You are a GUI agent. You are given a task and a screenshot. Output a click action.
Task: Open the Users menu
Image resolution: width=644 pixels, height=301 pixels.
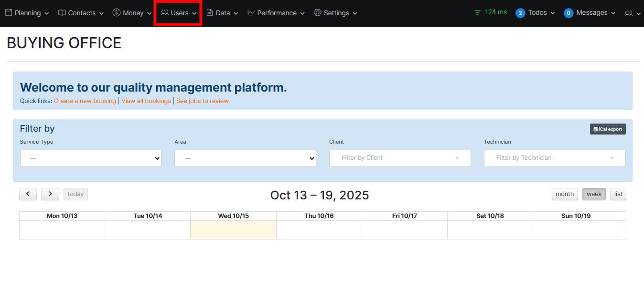[179, 13]
